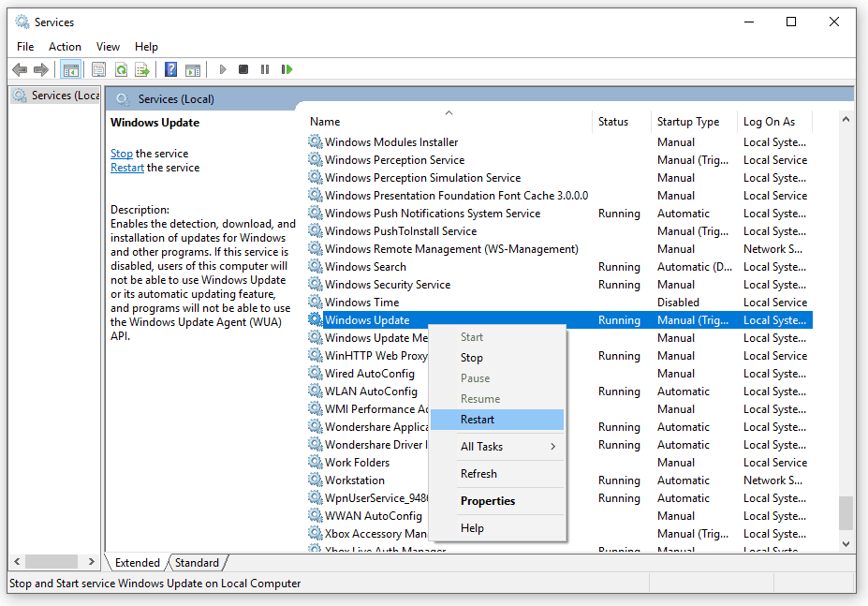Viewport: 868px width, 606px height.
Task: Toggle the Show/Hide Action Pane icon
Action: point(193,70)
